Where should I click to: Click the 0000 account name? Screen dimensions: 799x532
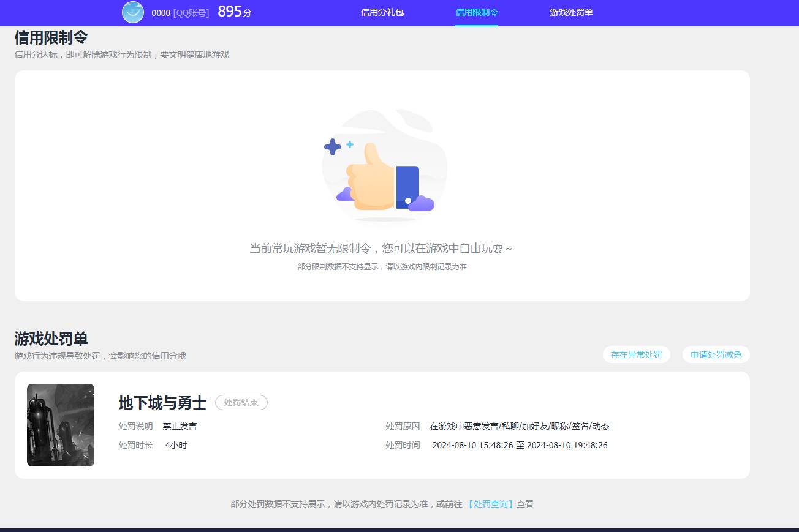click(161, 13)
